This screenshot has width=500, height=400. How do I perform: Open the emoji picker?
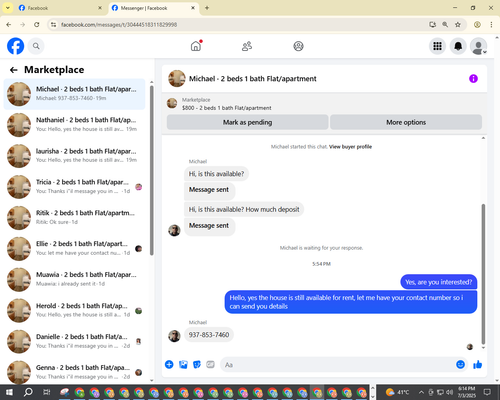point(460,364)
